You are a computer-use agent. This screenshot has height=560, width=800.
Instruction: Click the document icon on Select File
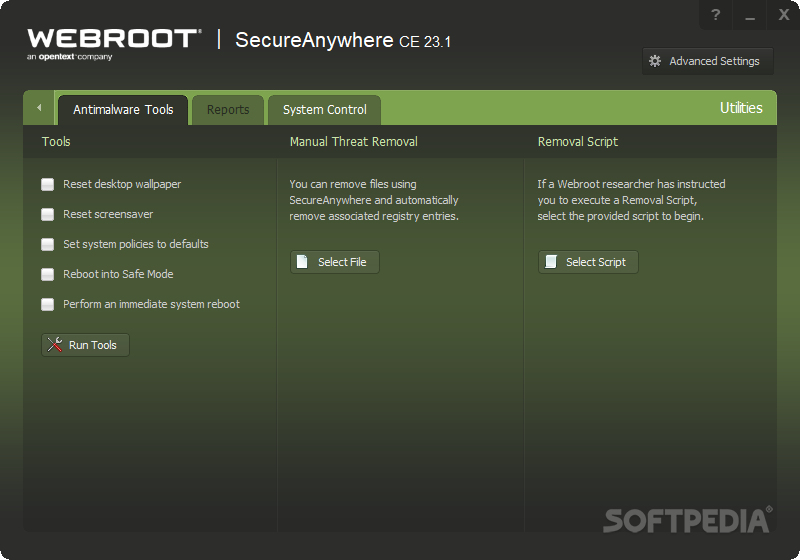pos(302,262)
